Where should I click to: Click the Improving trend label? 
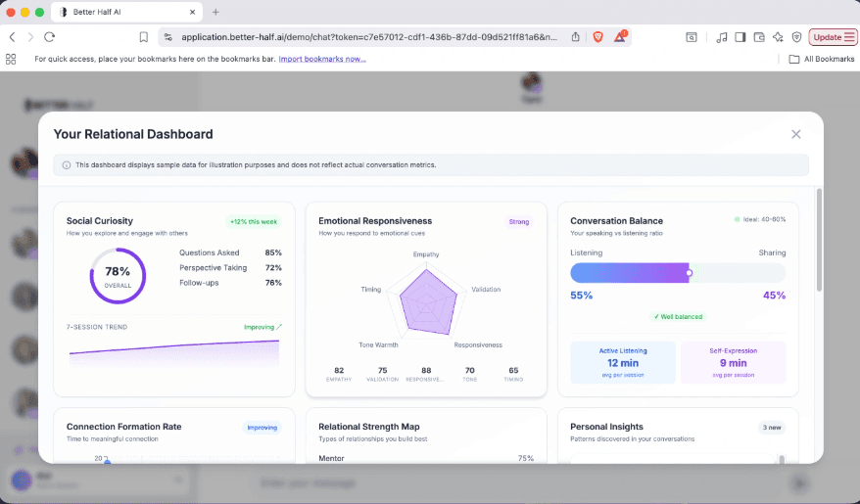pos(263,327)
